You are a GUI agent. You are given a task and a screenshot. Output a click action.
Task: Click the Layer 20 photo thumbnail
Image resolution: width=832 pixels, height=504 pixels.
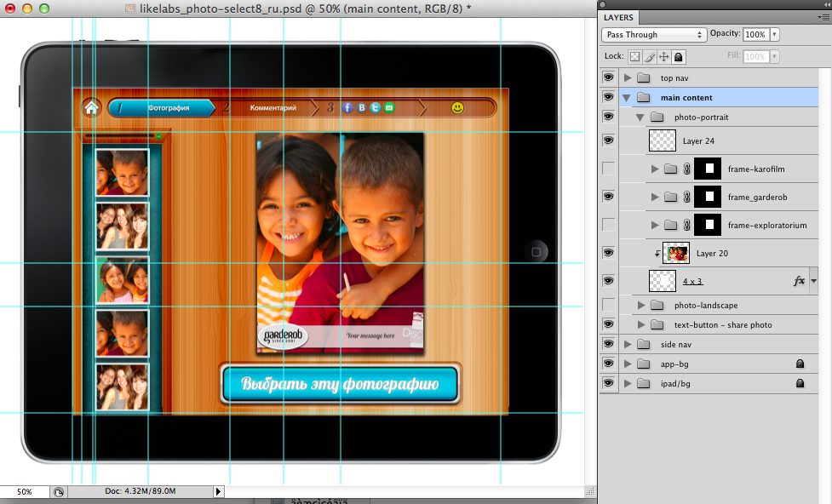(676, 253)
